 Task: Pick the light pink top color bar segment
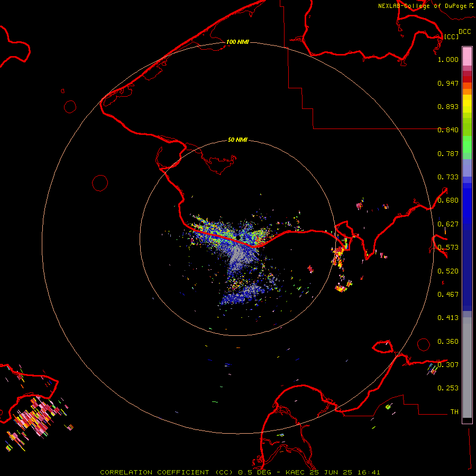tap(467, 57)
